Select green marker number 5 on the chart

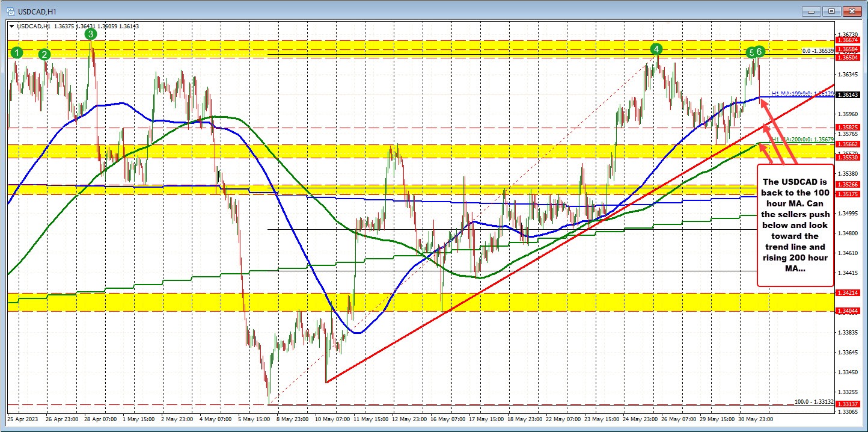pyautogui.click(x=751, y=53)
